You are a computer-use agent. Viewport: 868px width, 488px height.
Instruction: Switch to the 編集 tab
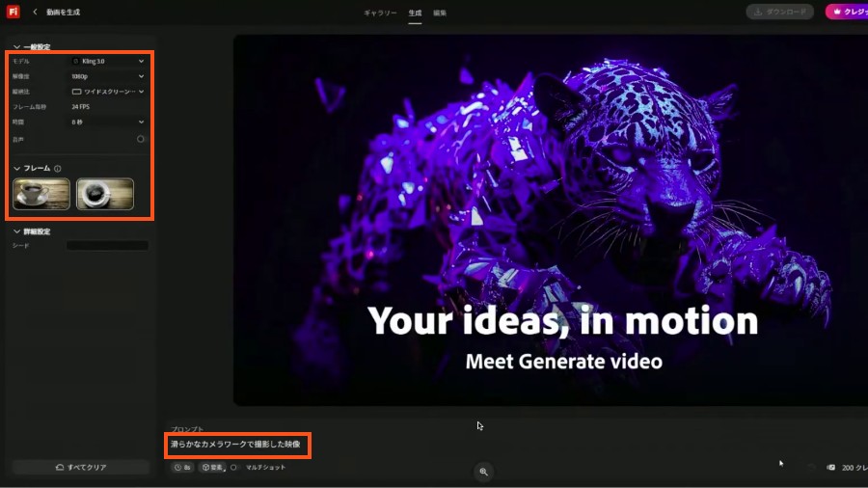(x=440, y=13)
